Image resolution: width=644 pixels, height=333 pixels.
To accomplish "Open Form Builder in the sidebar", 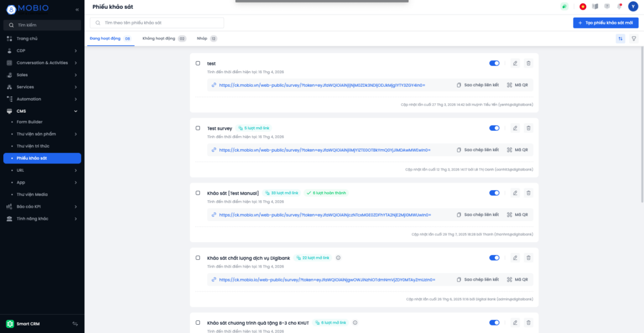I will tap(30, 121).
